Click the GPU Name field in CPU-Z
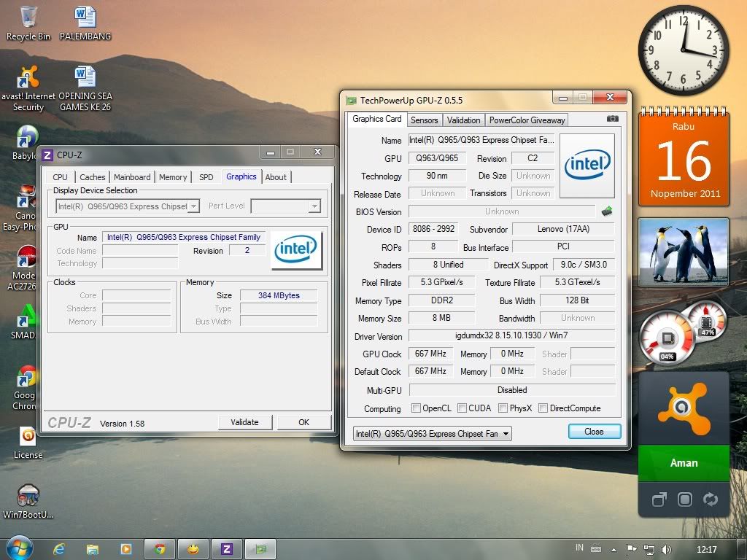The width and height of the screenshot is (747, 560). (184, 237)
